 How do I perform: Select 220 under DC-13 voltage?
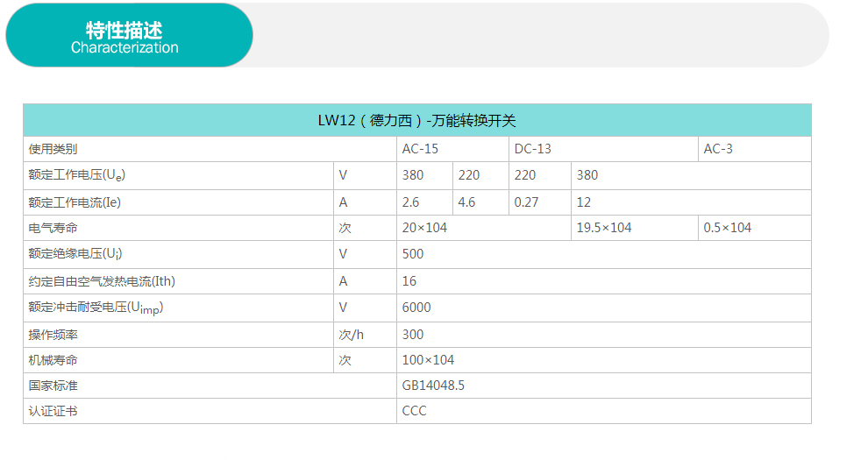(525, 175)
